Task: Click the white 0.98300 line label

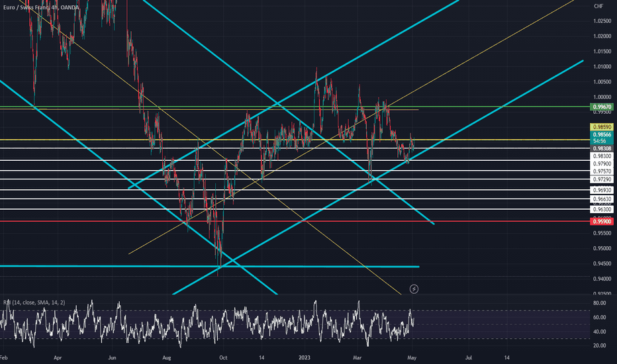Action: 602,156
